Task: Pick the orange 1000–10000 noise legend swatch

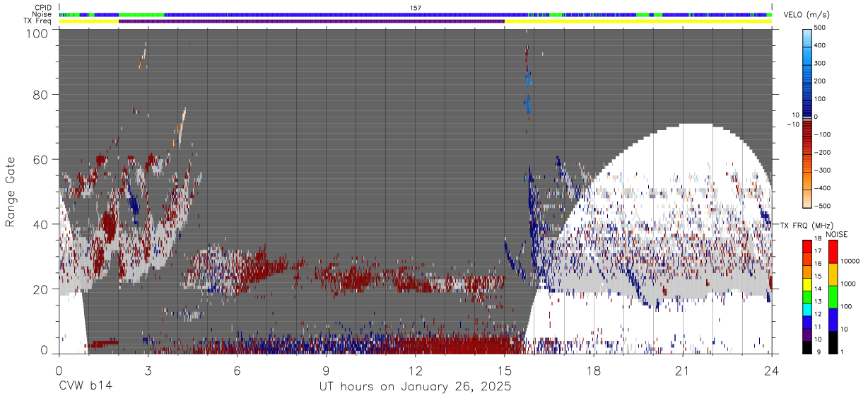Action: click(832, 274)
